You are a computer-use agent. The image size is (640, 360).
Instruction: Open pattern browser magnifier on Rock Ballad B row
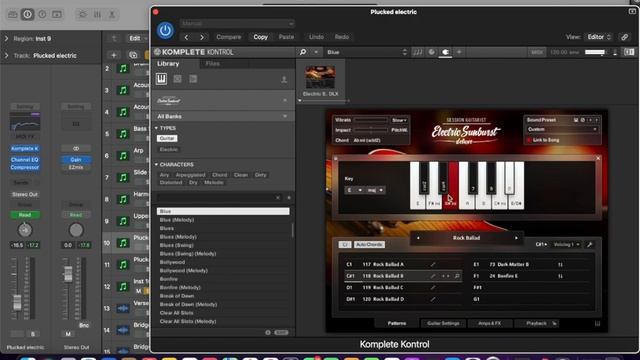point(457,276)
